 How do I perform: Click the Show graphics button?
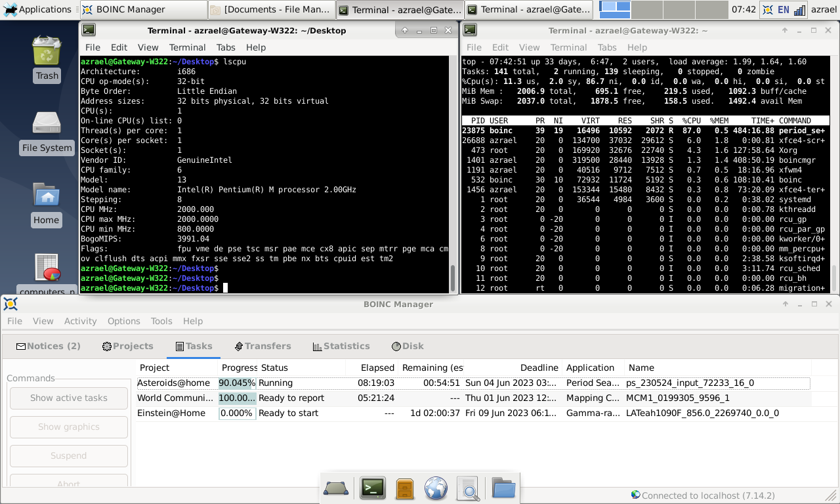click(69, 427)
